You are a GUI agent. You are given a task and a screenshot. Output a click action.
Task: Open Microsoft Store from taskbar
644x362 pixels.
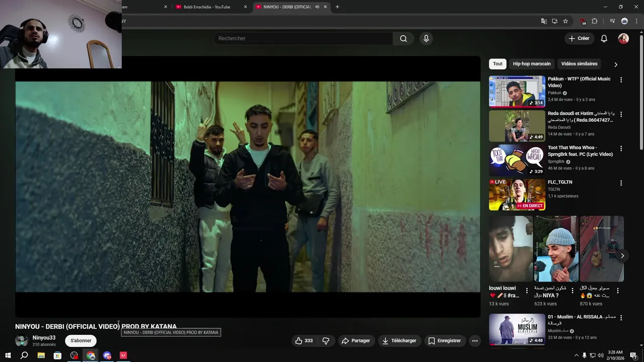pyautogui.click(x=57, y=355)
